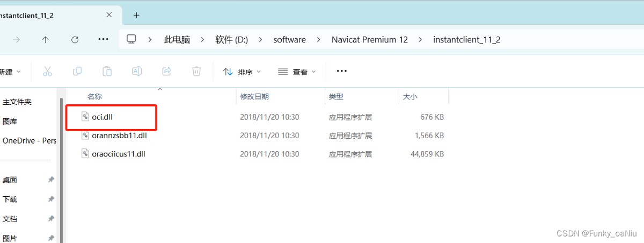Navigate to software folder in breadcrumb
Viewport: 644px width, 243px height.
tap(289, 40)
